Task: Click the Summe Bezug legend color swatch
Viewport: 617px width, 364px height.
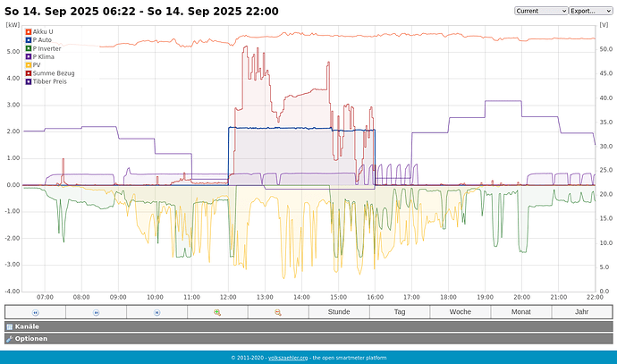Action: point(29,73)
